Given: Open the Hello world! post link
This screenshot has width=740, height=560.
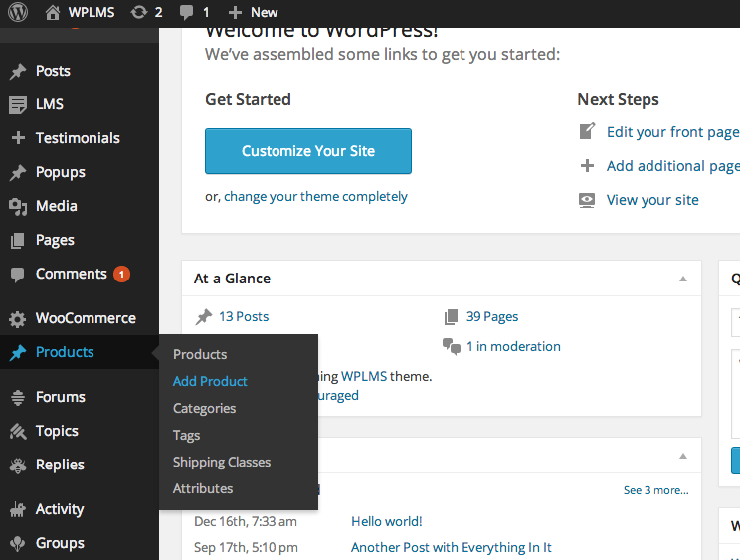Looking at the screenshot, I should point(387,522).
